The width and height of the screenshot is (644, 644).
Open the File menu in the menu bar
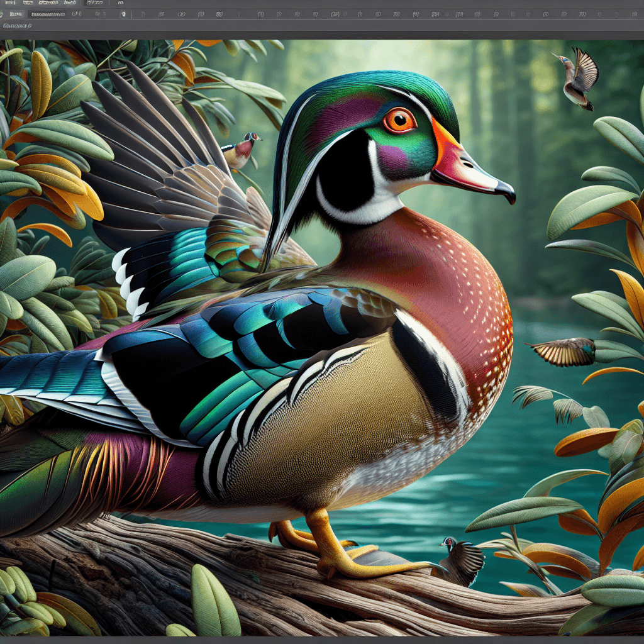coord(9,3)
